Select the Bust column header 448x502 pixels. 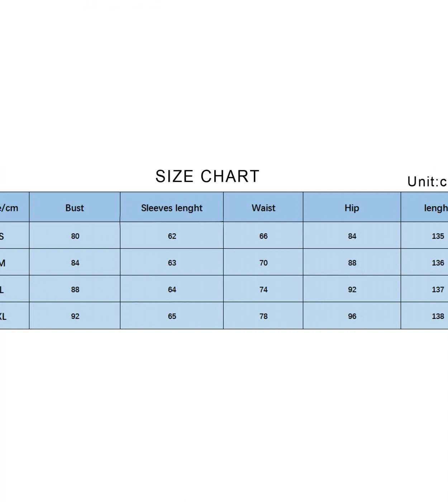point(75,208)
